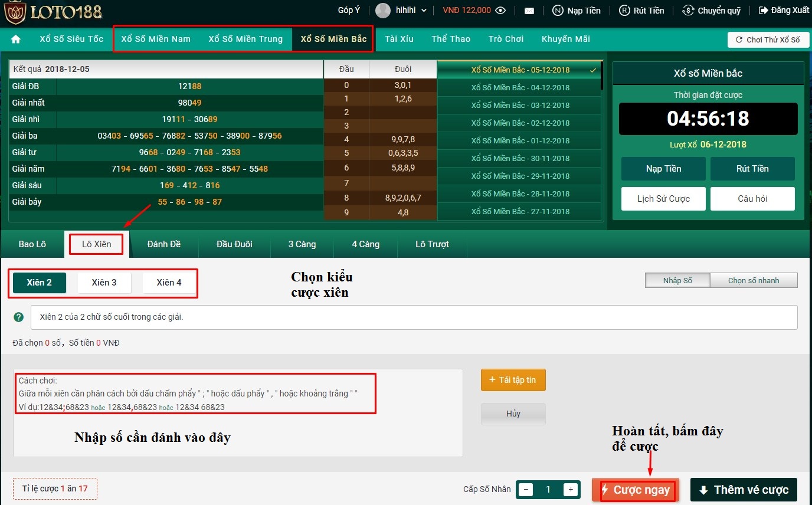
Task: Click the Rút Tiền header icon
Action: click(624, 11)
